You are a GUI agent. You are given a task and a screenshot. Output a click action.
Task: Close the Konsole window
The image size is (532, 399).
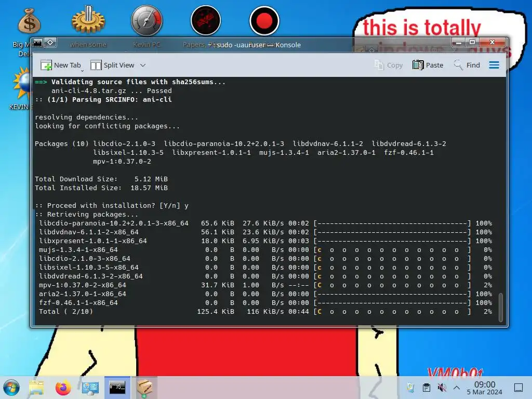pyautogui.click(x=493, y=43)
